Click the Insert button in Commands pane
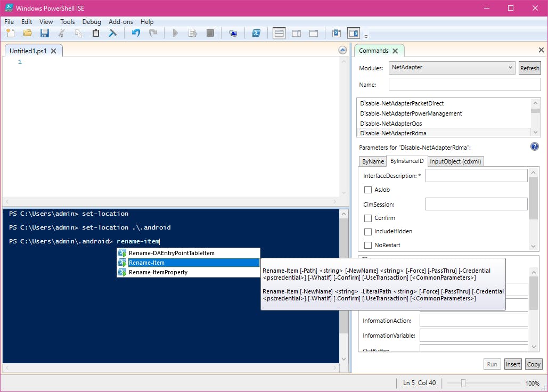Viewport: 548px width, 392px height. click(513, 364)
